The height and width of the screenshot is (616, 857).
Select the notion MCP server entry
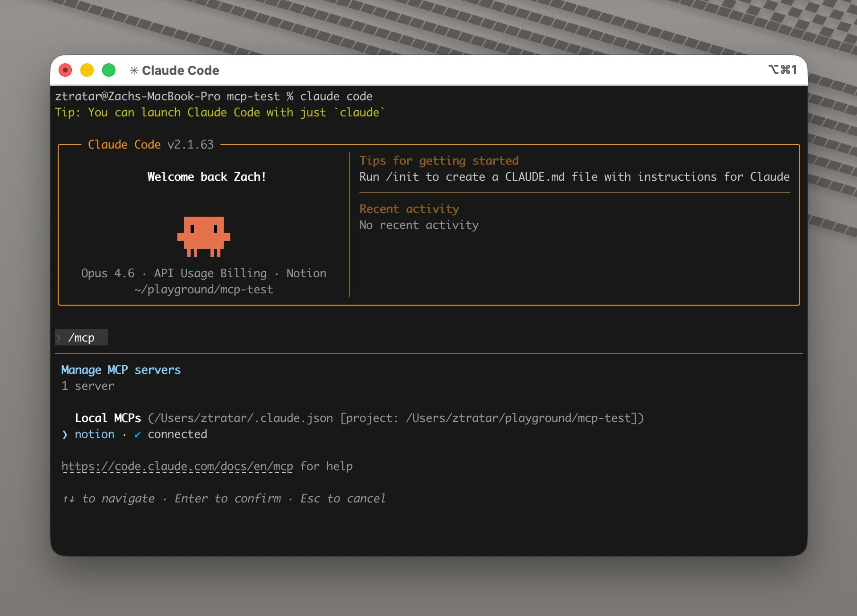[134, 434]
